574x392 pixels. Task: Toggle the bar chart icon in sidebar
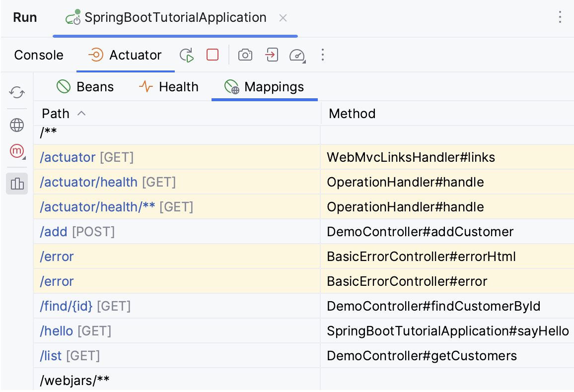click(17, 184)
